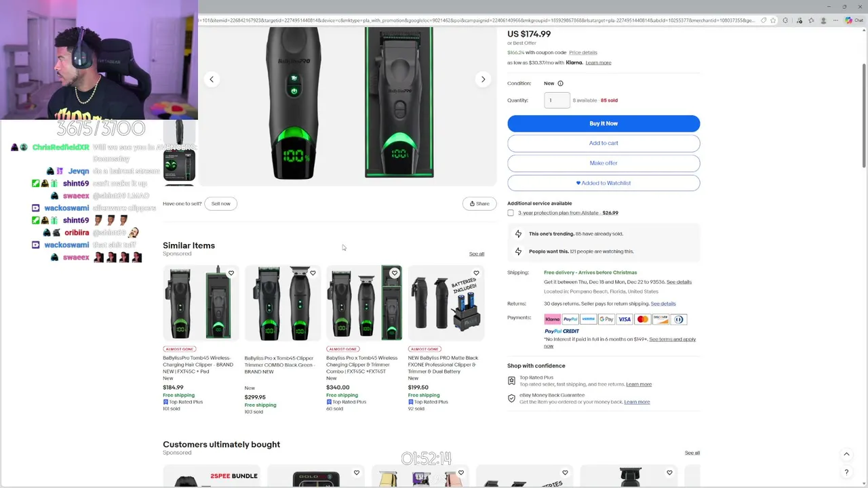
Task: Go to previous product image arrow
Action: click(x=212, y=79)
